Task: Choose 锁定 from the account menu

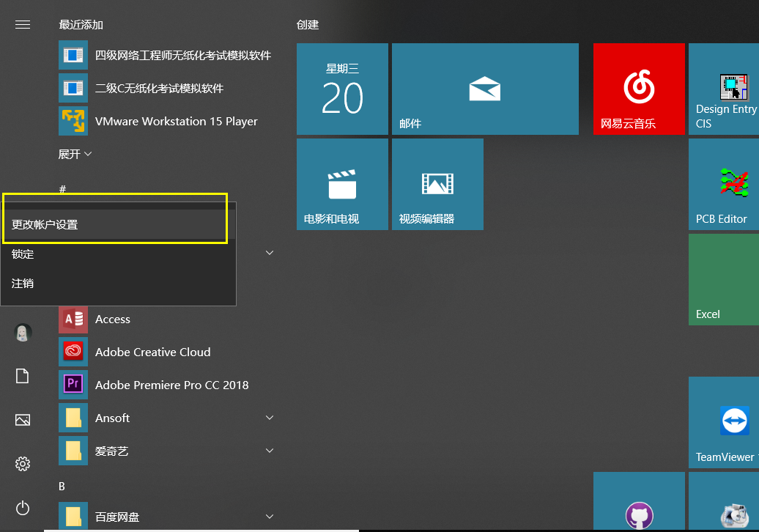Action: coord(118,254)
